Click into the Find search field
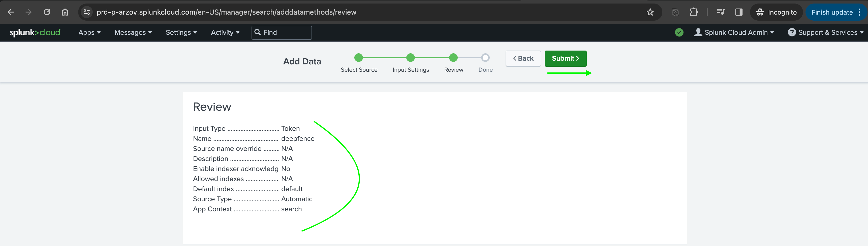This screenshot has width=868, height=246. coord(282,33)
